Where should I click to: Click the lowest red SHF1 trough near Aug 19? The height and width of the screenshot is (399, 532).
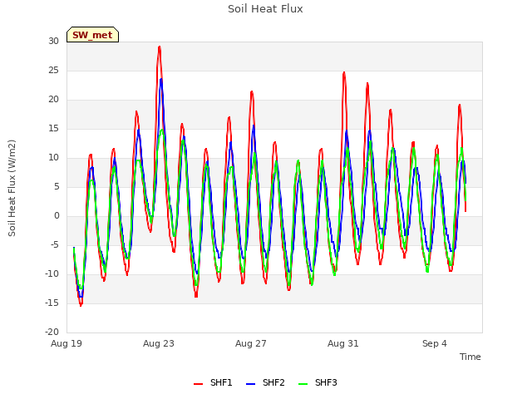click(x=81, y=305)
